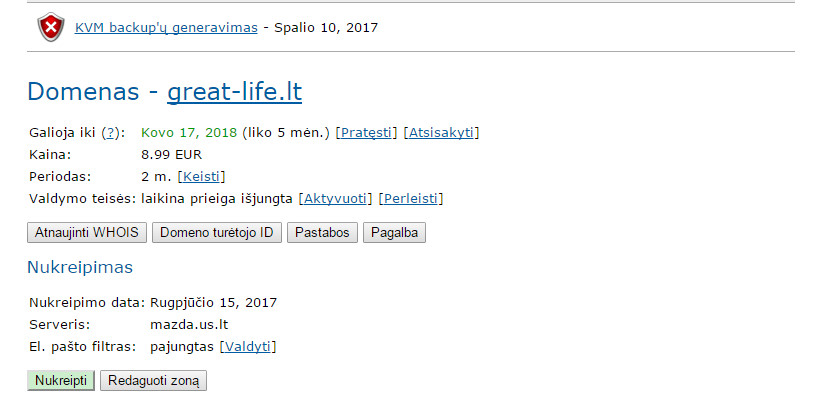This screenshot has height=399, width=824.
Task: Open Pagalba help button
Action: [x=394, y=232]
